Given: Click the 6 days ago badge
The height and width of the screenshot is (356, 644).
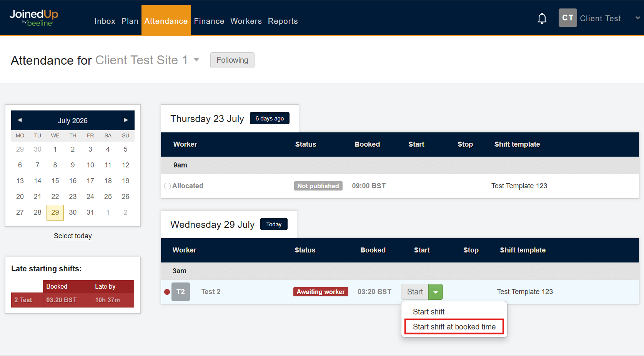Looking at the screenshot, I should point(270,118).
